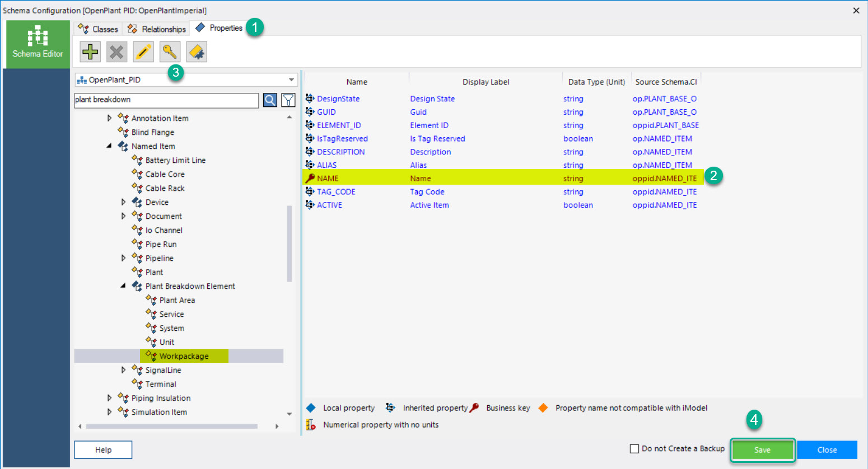This screenshot has height=469, width=868.
Task: Click the Tag Code display label cell
Action: (x=427, y=191)
